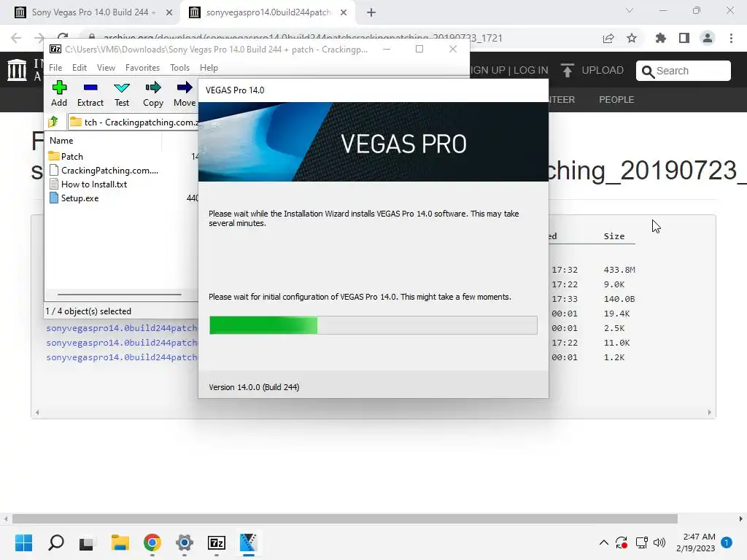
Task: Go up one folder level in 7-Zip
Action: click(53, 122)
